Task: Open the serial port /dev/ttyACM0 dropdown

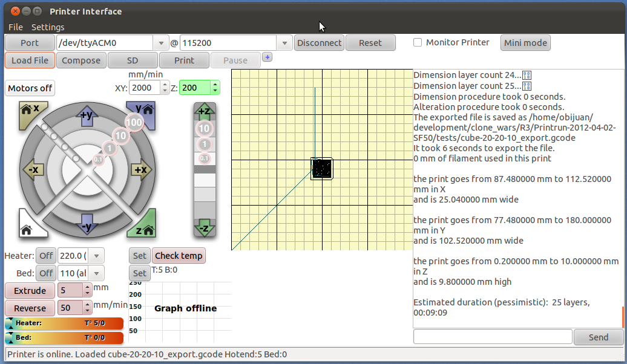Action: (x=161, y=43)
